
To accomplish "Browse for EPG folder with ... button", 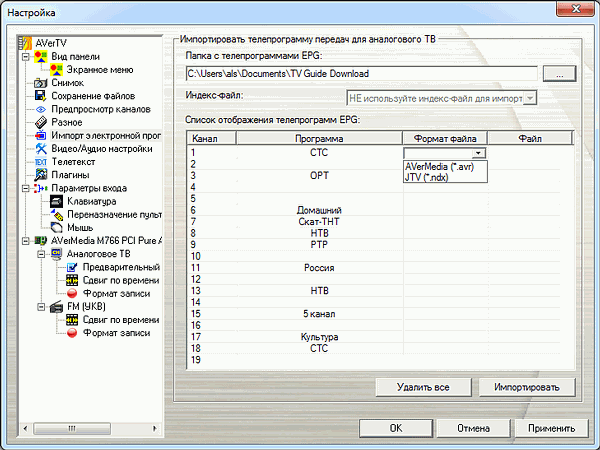I will [559, 74].
